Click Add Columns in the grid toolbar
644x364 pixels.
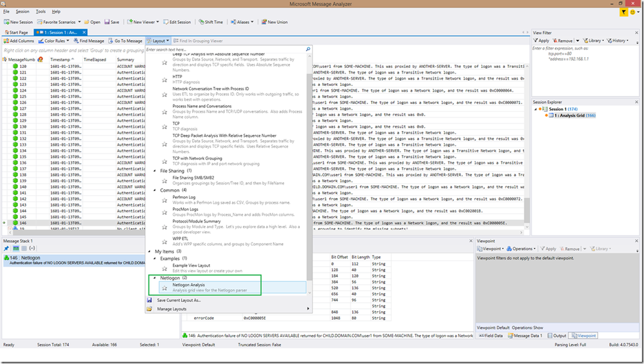[19, 41]
